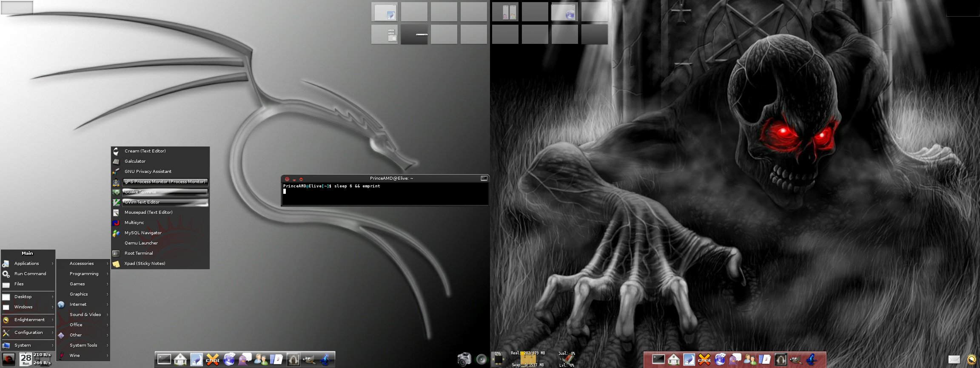This screenshot has width=980, height=368.
Task: Expand the Games category
Action: point(83,284)
